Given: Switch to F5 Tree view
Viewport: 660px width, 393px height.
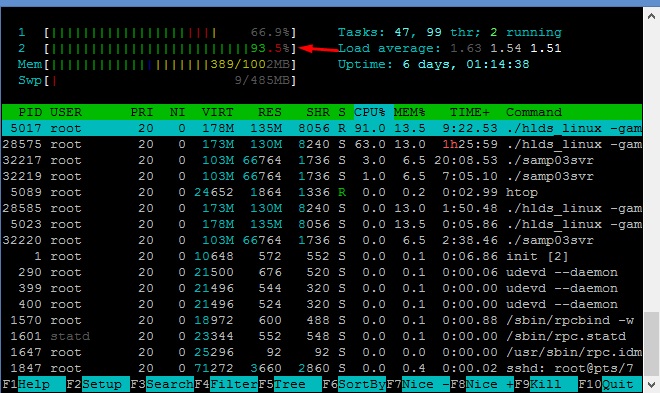Looking at the screenshot, I should pyautogui.click(x=290, y=384).
